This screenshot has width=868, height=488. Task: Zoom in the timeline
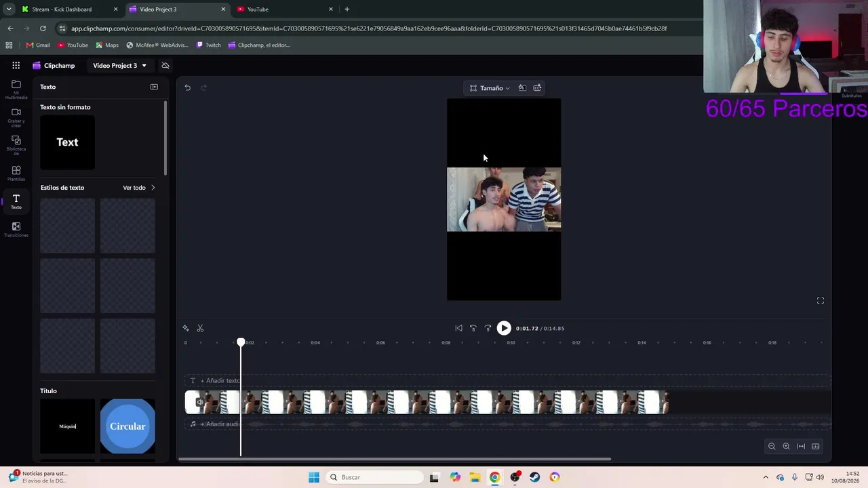coord(787,447)
